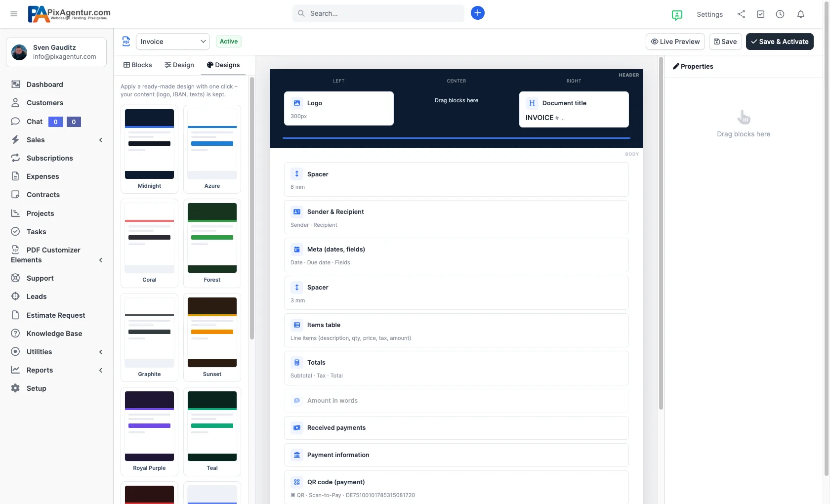The width and height of the screenshot is (830, 504).
Task: Go to Tasks in the sidebar
Action: 37,232
